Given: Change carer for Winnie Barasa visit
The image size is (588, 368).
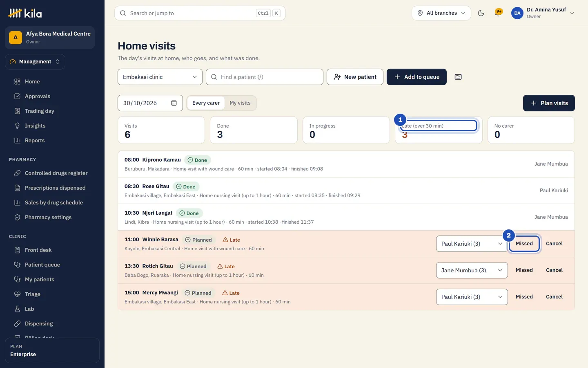Looking at the screenshot, I should click(472, 244).
